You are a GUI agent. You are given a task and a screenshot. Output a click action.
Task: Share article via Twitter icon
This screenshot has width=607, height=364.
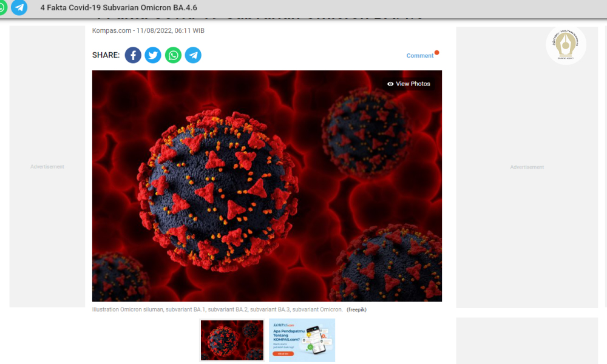coord(153,55)
